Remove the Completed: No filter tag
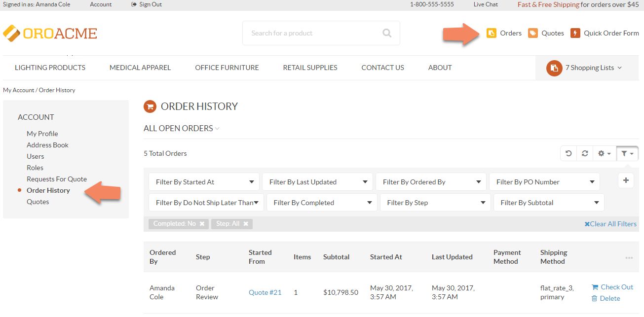This screenshot has width=644, height=317. (x=202, y=224)
